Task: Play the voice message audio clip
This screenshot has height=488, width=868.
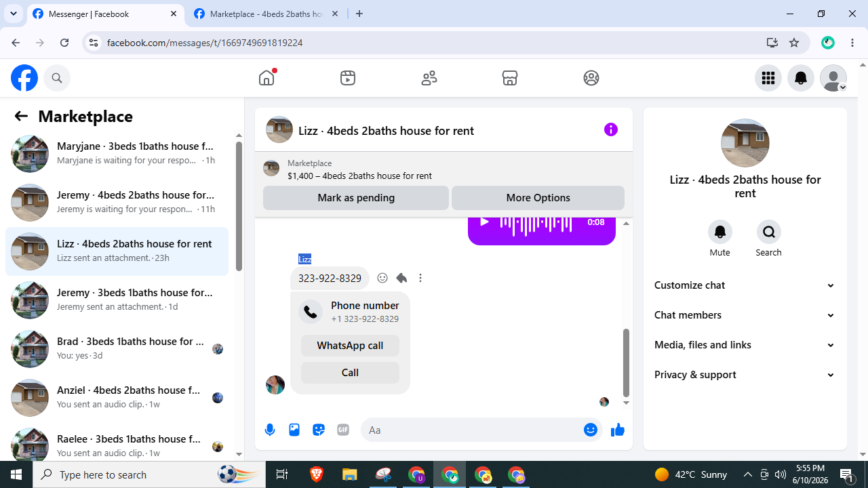Action: (484, 222)
